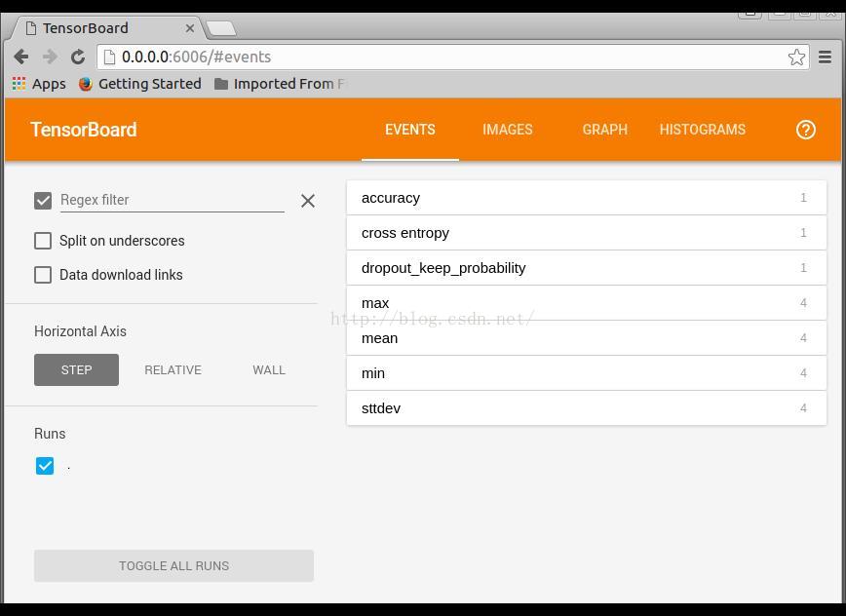Set horizontal axis to RELATIVE

click(173, 370)
